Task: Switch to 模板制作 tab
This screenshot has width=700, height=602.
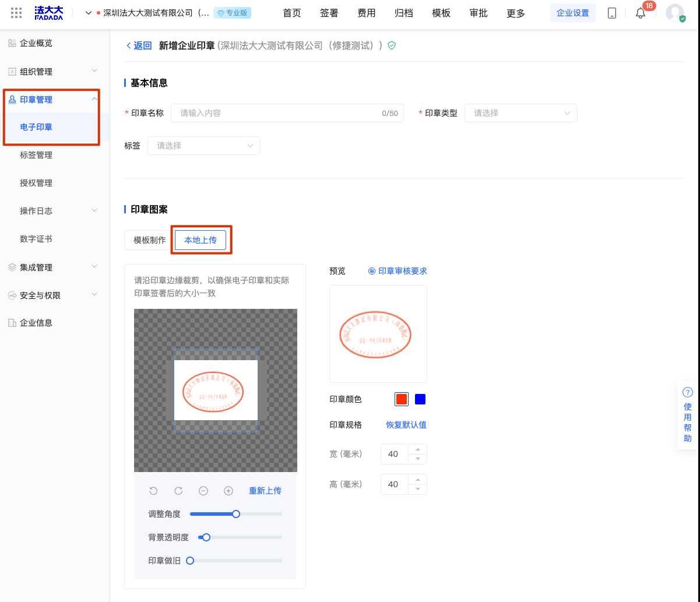Action: 150,240
